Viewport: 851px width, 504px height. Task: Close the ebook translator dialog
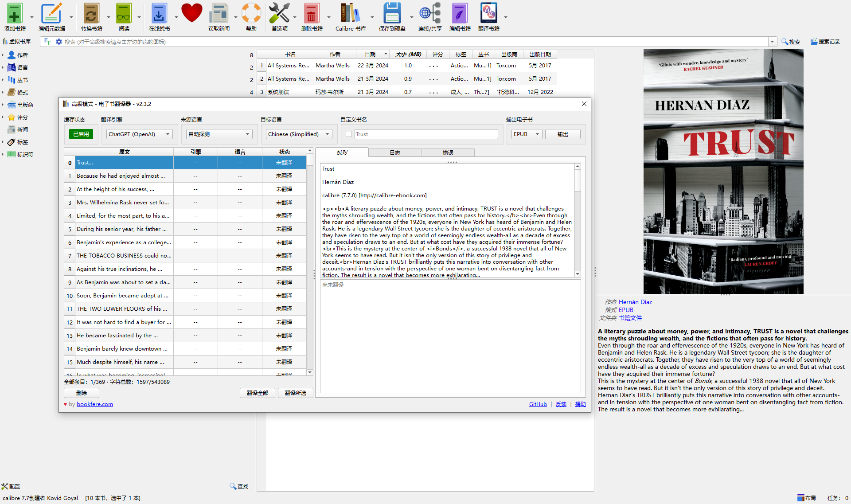click(584, 104)
